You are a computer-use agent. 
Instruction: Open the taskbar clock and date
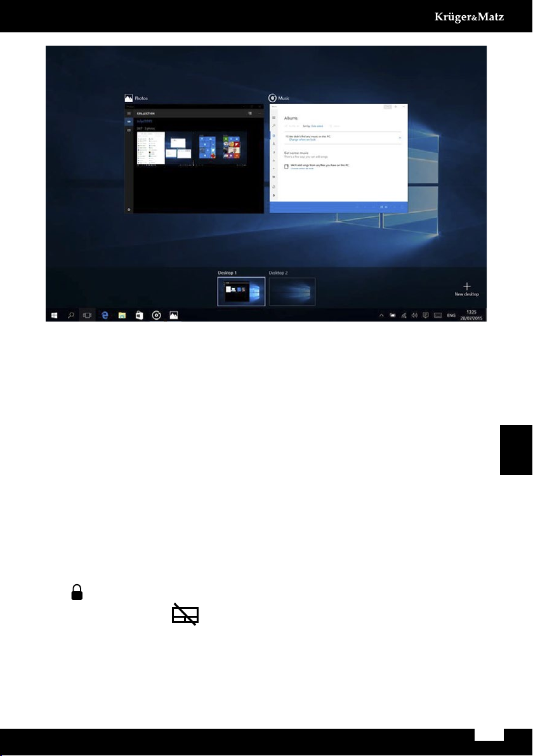[471, 315]
